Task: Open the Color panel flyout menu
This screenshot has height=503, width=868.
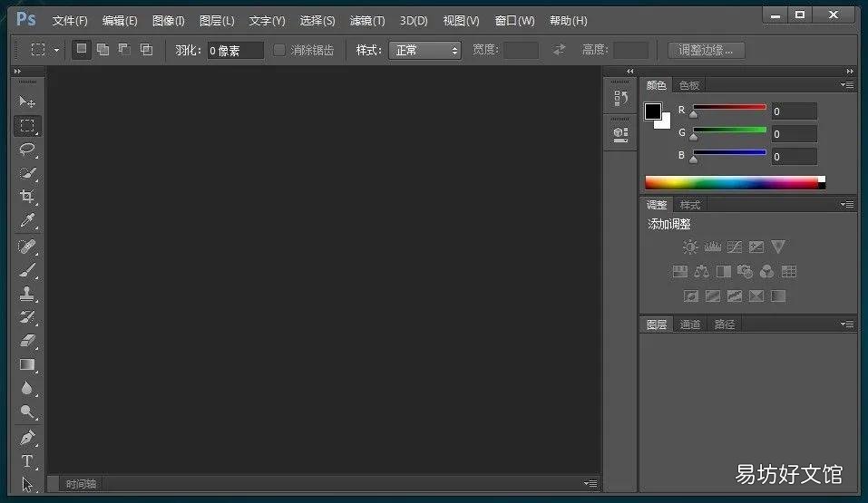Action: click(x=847, y=85)
